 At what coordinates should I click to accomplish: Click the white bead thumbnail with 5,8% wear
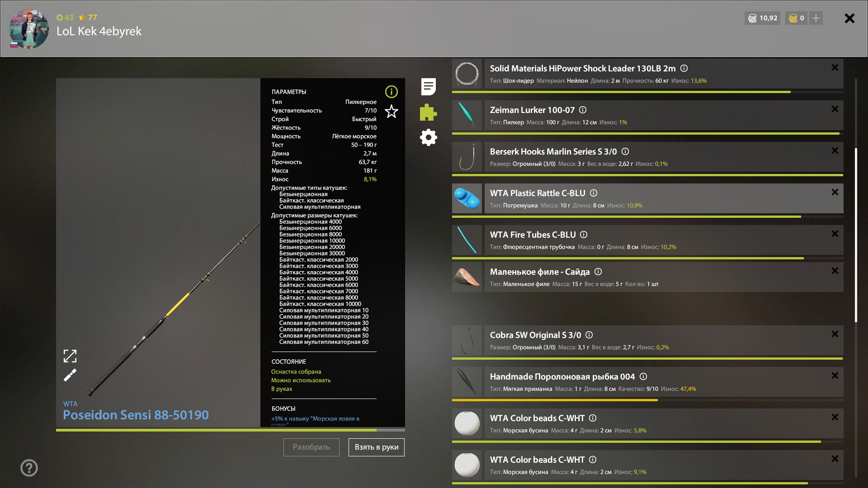tap(467, 423)
